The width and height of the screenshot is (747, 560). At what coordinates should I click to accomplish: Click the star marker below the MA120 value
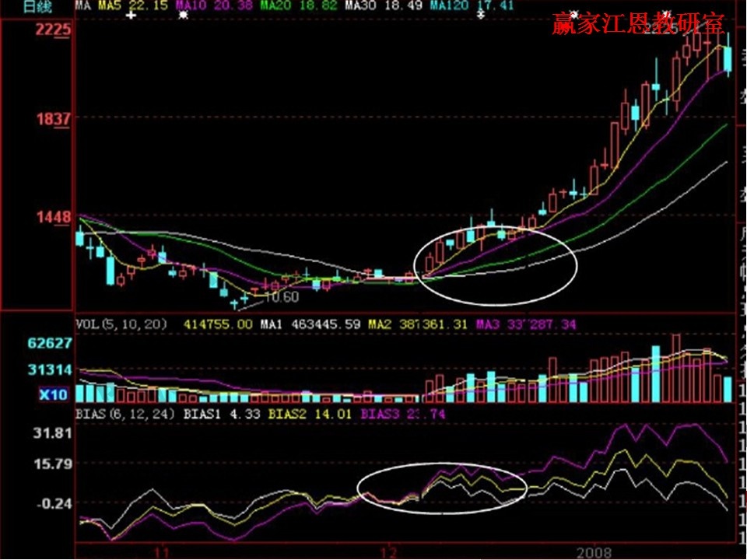pos(470,16)
